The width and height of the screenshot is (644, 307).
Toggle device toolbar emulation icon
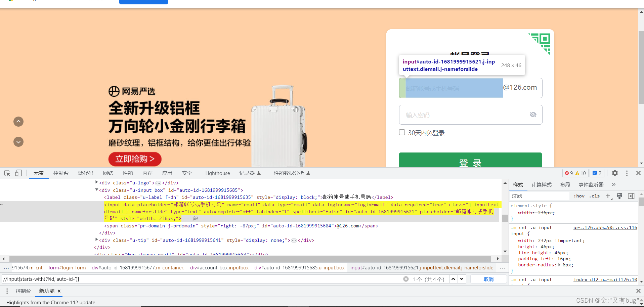point(18,173)
